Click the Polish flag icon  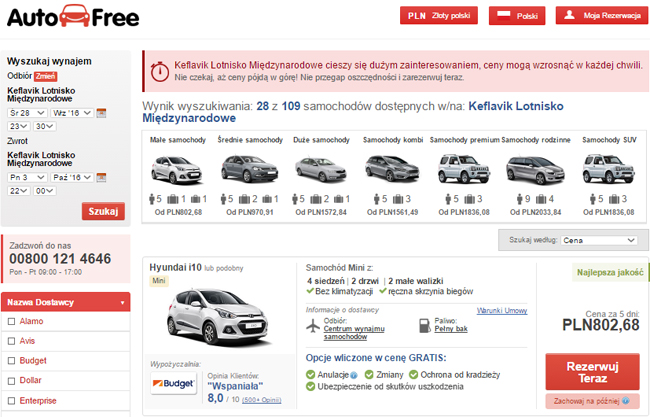504,16
